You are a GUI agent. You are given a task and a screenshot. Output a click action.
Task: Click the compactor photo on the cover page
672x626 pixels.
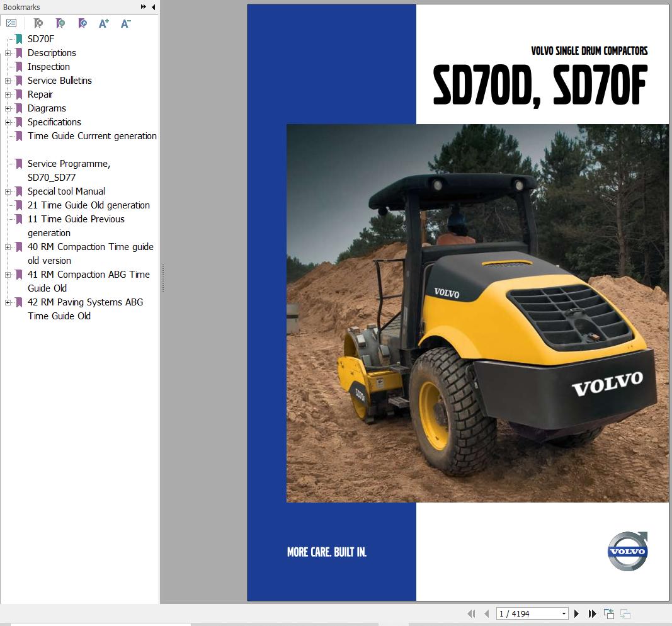(477, 313)
